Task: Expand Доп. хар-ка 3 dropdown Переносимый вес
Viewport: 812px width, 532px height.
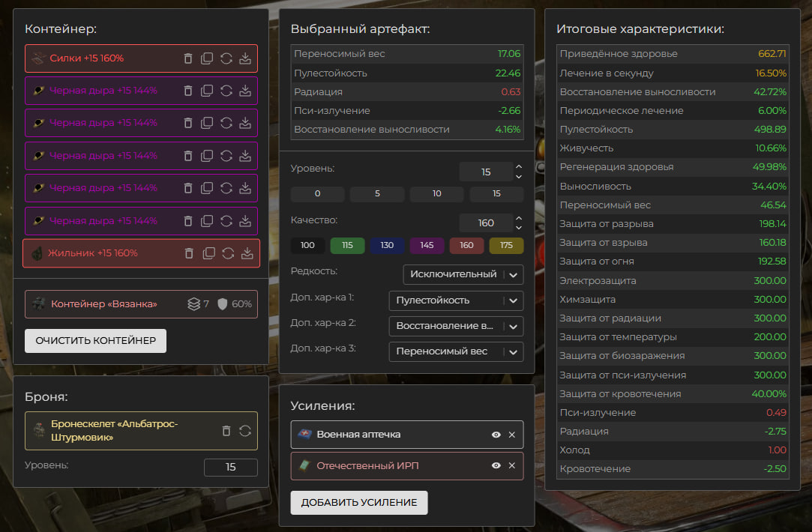Action: [x=455, y=351]
